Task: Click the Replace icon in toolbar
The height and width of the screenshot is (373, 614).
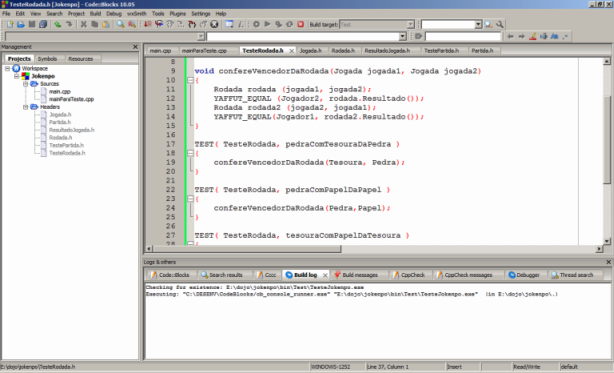Action: tap(132, 24)
